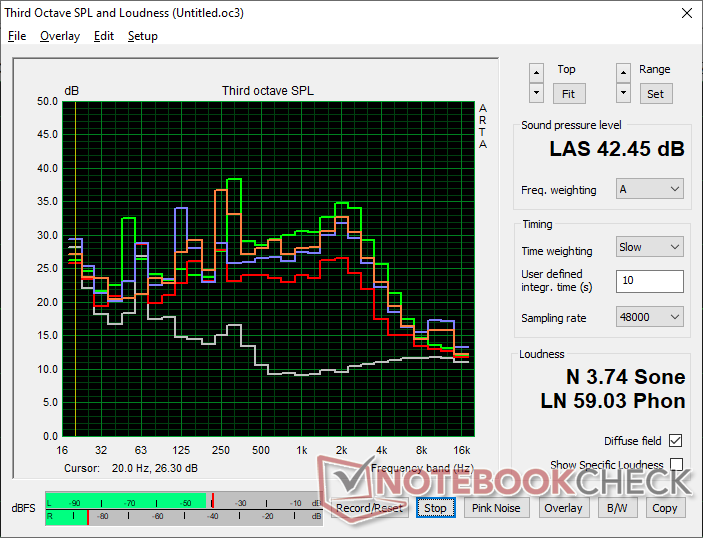Enable Show Specific Loudness checkbox
Image resolution: width=703 pixels, height=538 pixels.
click(676, 465)
